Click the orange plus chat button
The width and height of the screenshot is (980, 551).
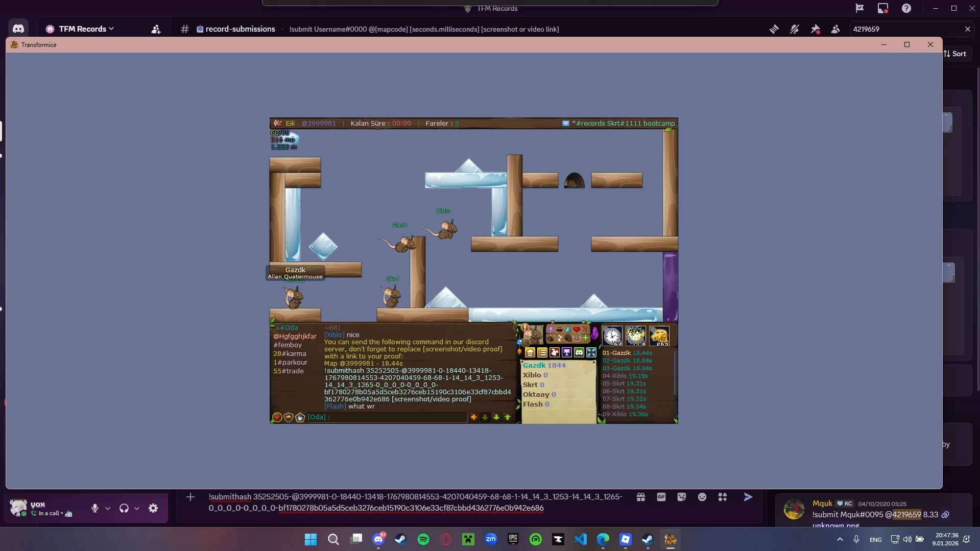(x=474, y=417)
